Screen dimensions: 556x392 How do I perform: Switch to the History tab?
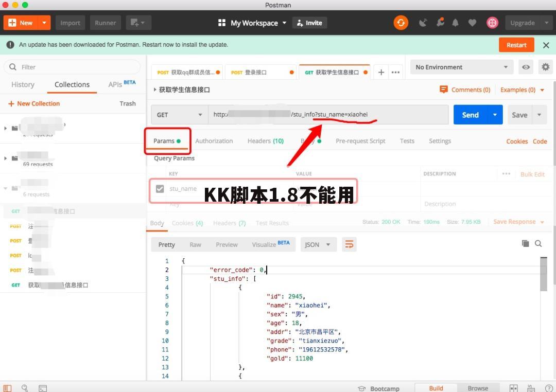pos(23,84)
